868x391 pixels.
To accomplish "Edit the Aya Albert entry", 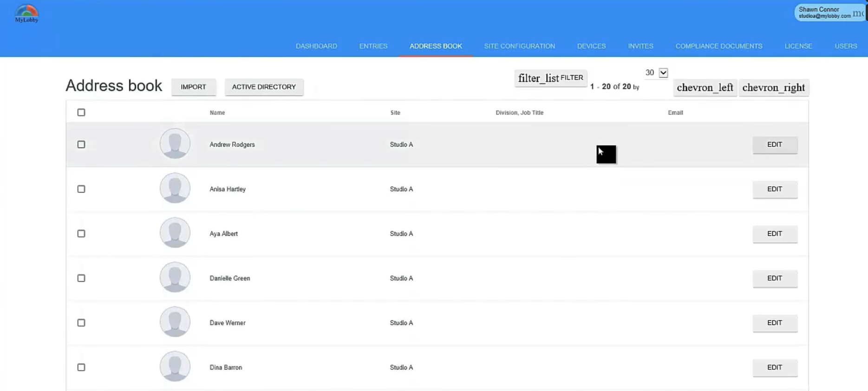I will click(774, 234).
